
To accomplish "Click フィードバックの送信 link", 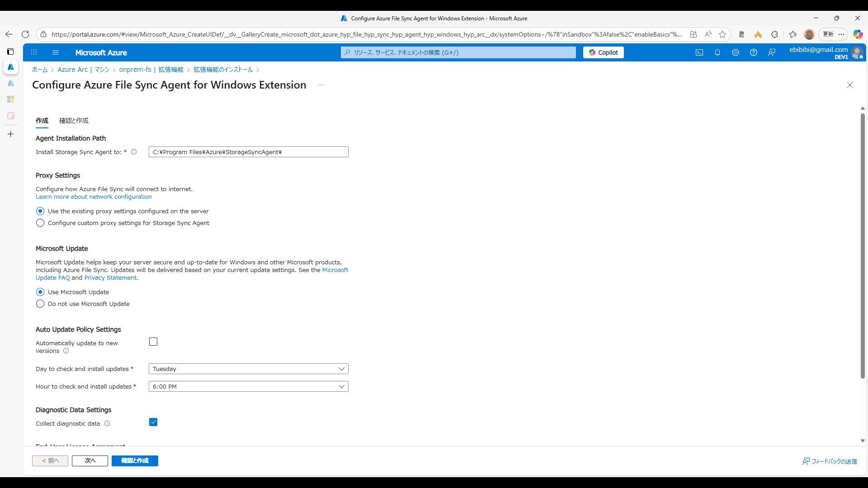I will tap(830, 462).
